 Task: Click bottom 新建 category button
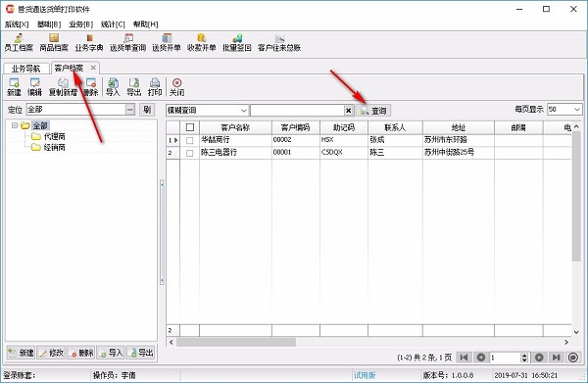(x=21, y=353)
